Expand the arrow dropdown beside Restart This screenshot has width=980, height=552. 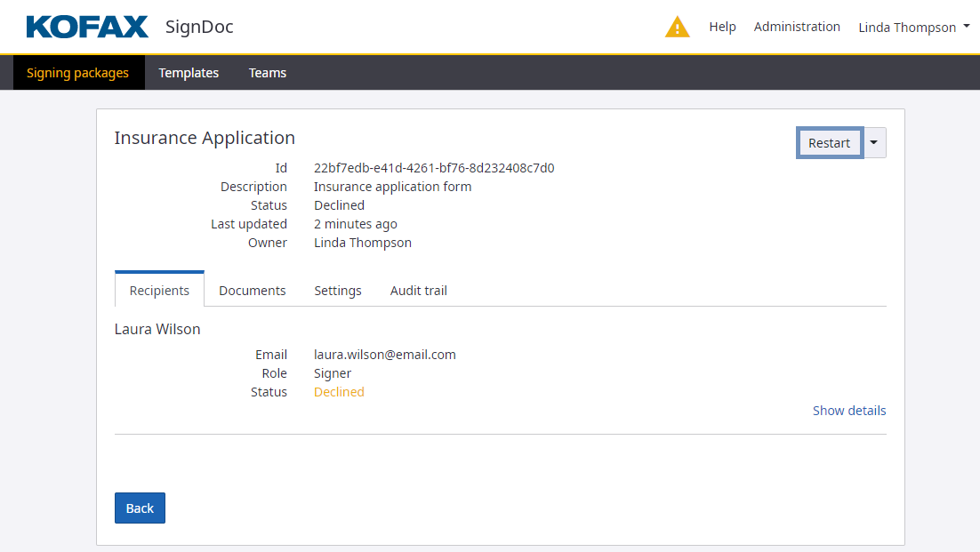(874, 142)
